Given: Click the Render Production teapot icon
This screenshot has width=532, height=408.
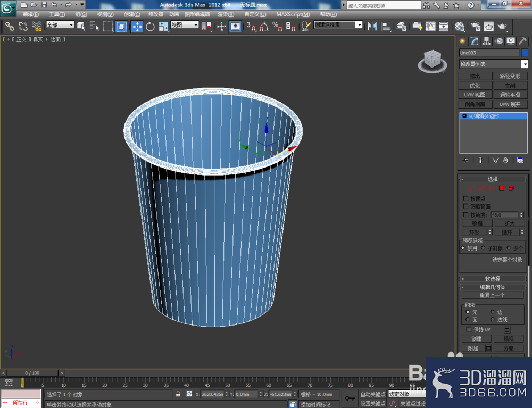Looking at the screenshot, I should [x=502, y=26].
